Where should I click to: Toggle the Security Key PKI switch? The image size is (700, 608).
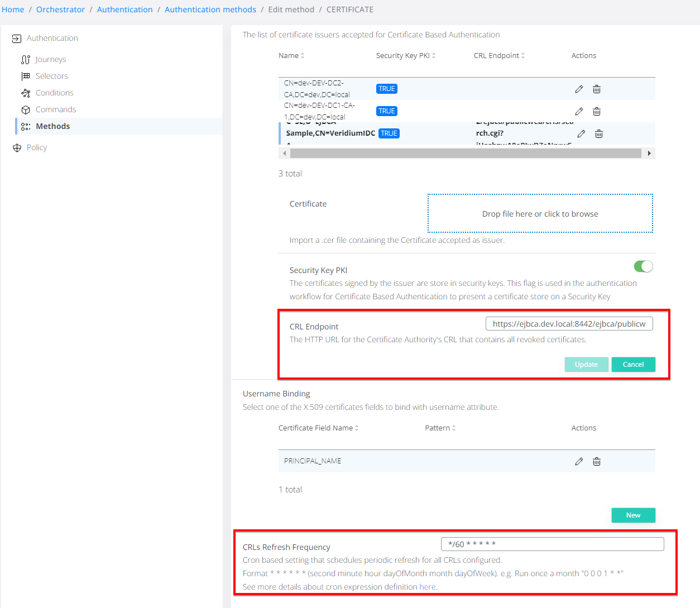[643, 267]
